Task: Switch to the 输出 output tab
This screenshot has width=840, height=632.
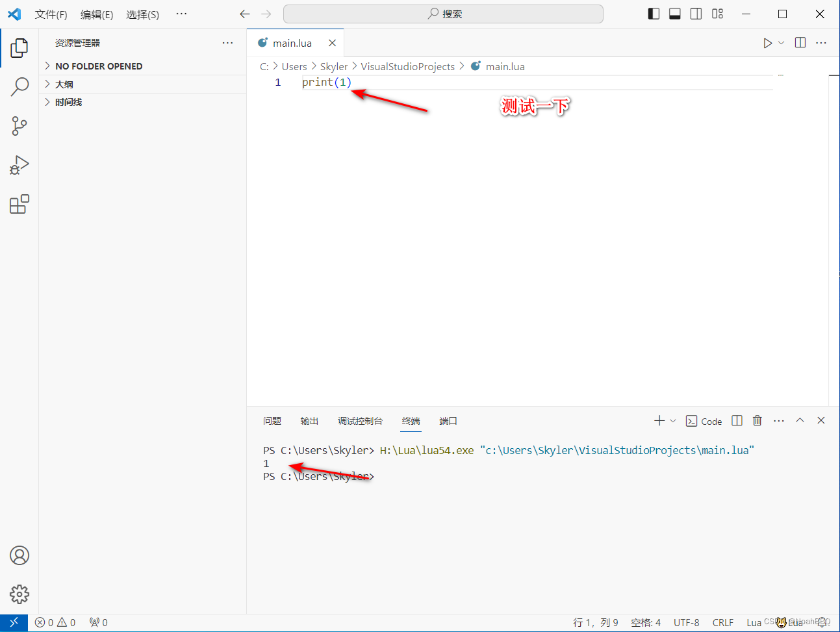Action: pyautogui.click(x=309, y=421)
